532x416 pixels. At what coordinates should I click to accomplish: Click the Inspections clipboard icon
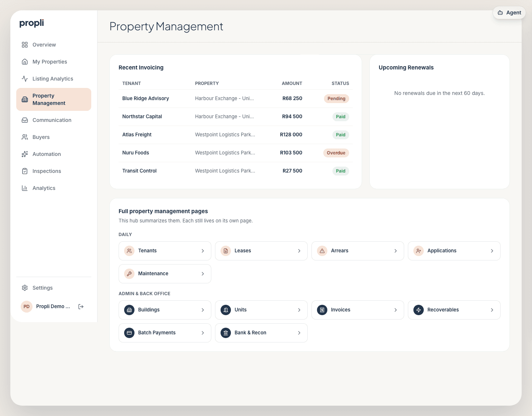point(25,171)
